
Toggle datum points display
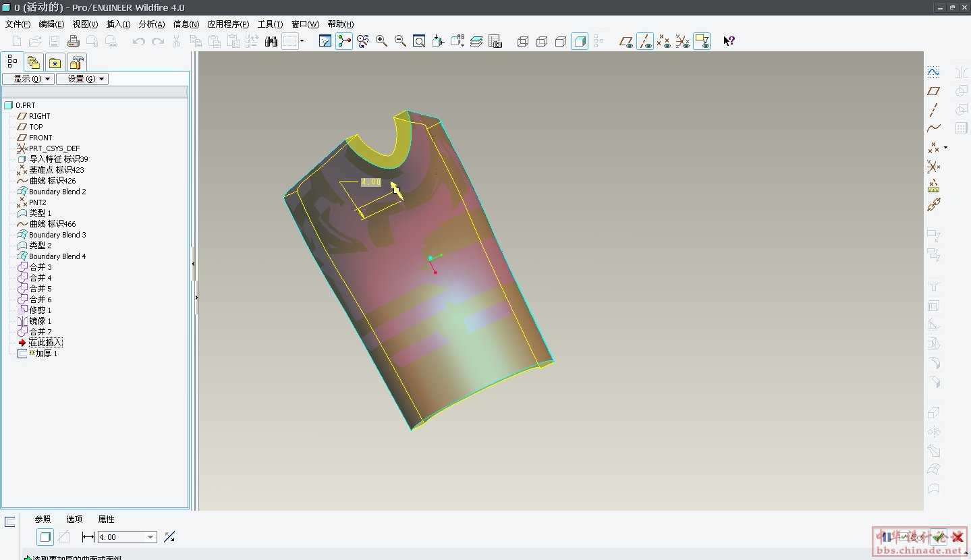664,41
